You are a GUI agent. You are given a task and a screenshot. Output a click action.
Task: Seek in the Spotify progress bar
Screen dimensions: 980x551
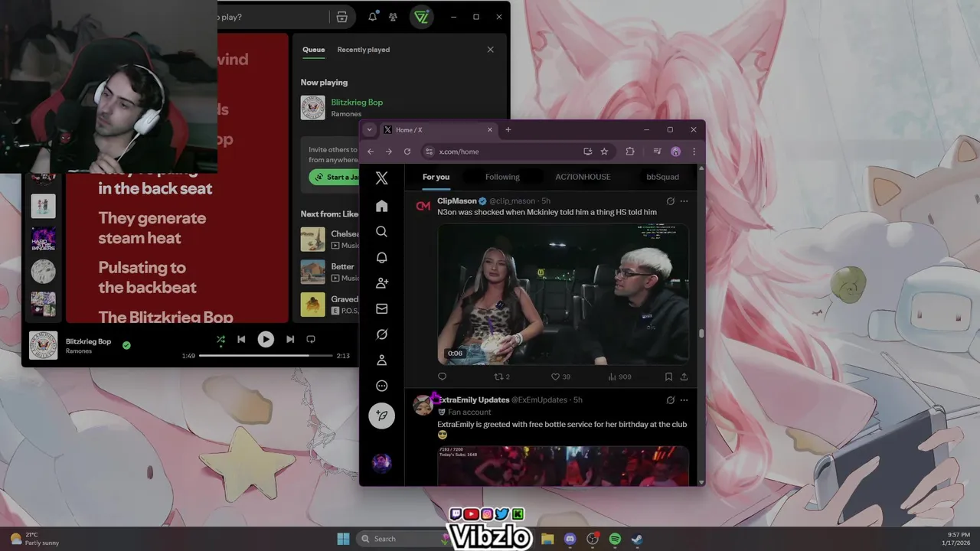point(266,356)
